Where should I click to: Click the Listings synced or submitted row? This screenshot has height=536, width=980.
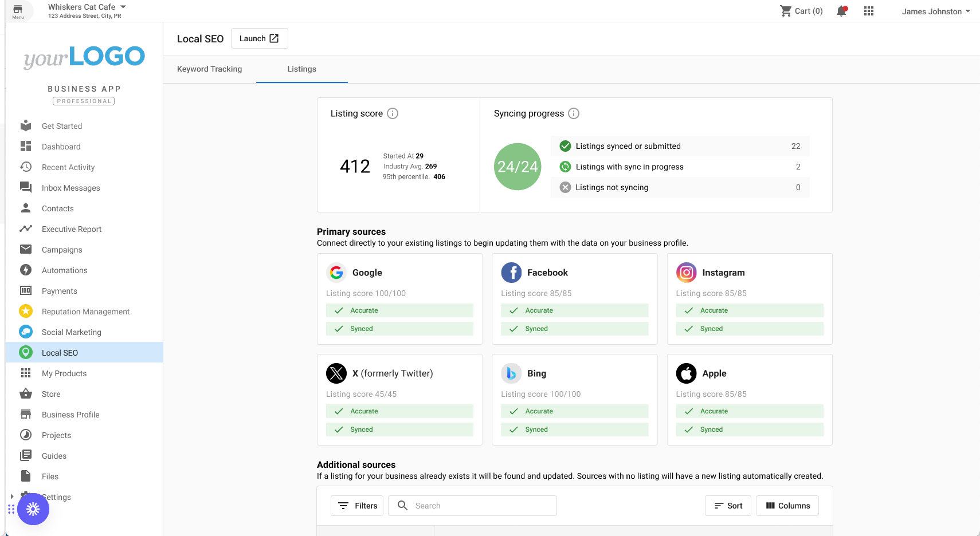click(680, 146)
